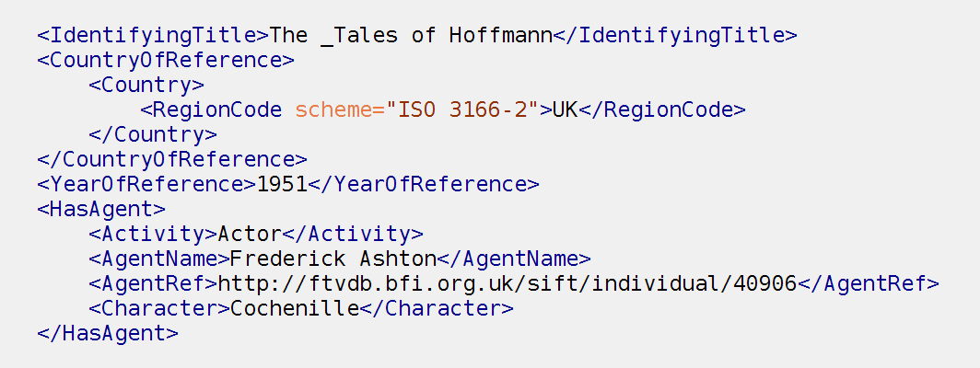Click the scheme attribute name

click(x=333, y=109)
